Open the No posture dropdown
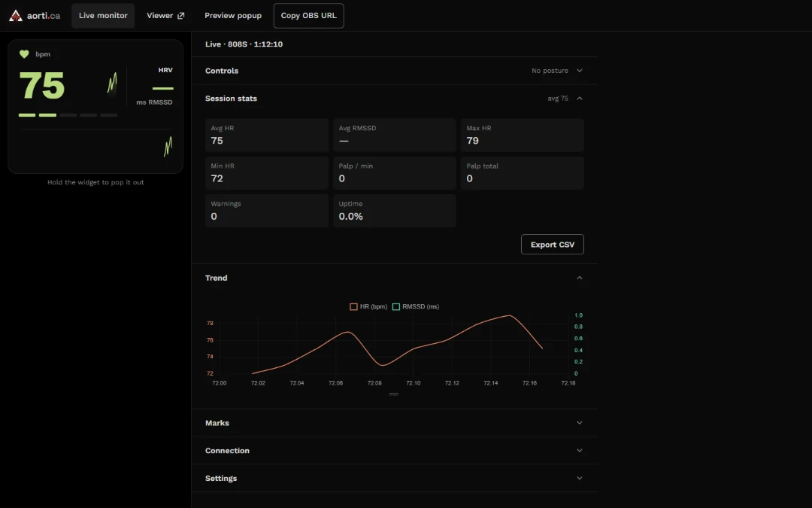812x508 pixels. tap(556, 71)
